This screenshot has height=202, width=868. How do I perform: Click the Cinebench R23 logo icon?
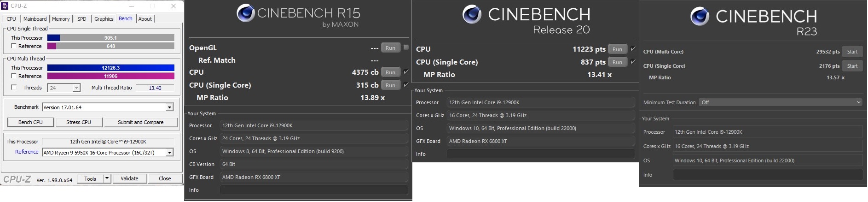point(700,17)
